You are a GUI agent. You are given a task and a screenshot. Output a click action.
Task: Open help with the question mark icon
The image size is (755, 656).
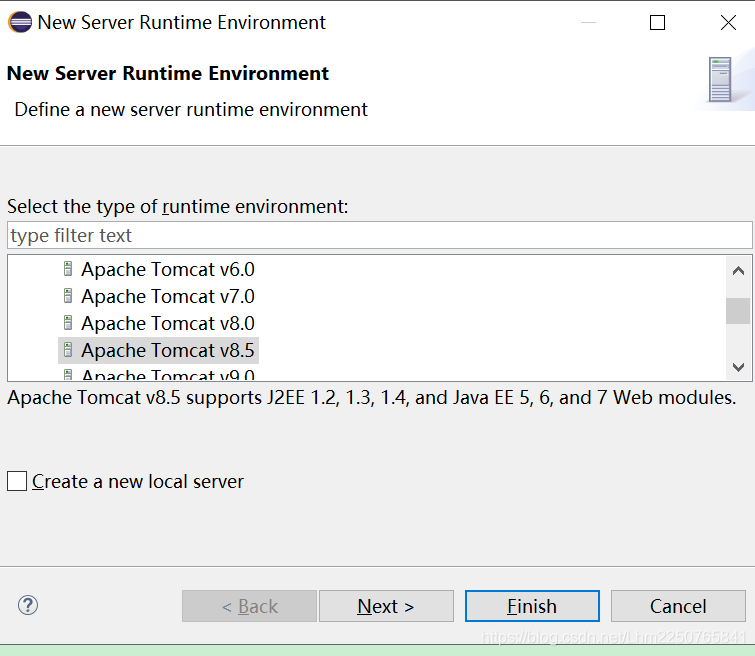[x=28, y=605]
